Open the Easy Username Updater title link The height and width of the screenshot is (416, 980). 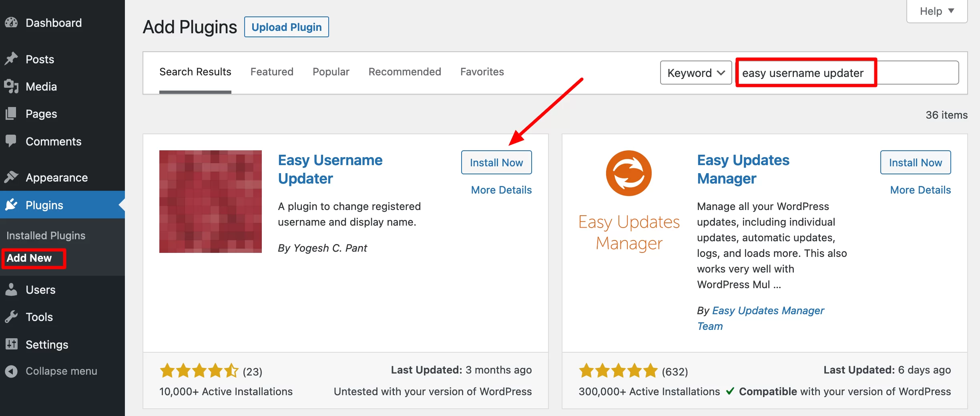coord(330,169)
